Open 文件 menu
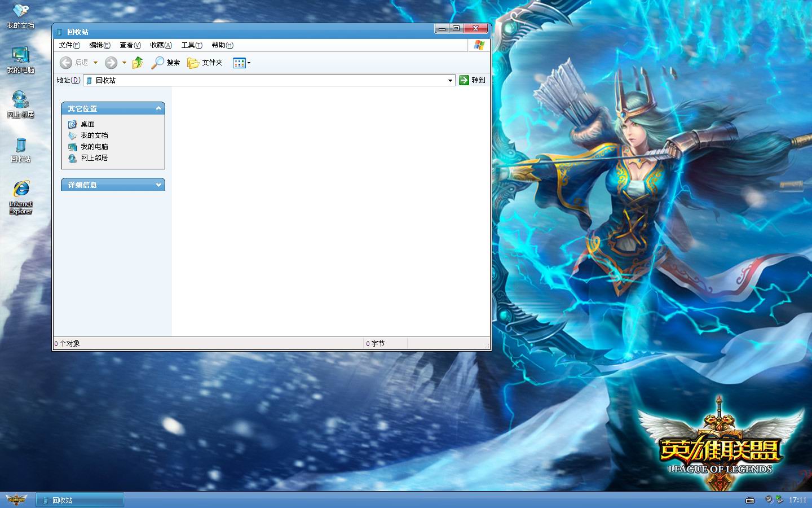Screen dimensions: 812x508 69,45
